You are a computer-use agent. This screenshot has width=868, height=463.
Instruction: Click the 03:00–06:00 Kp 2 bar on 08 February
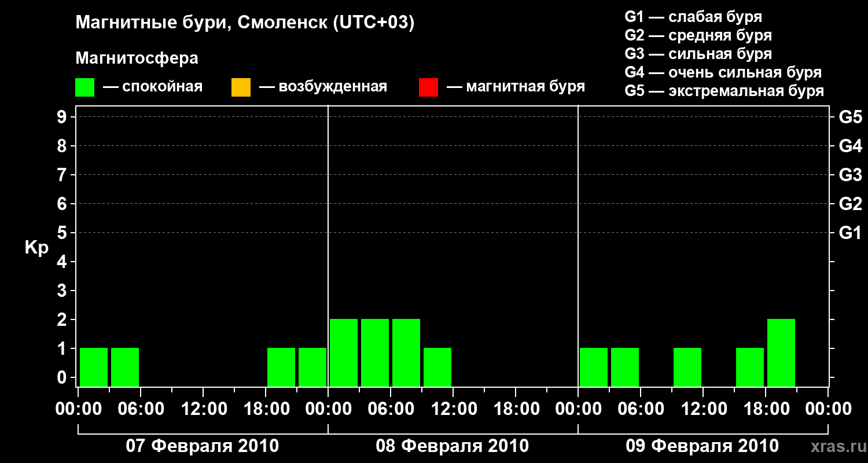(x=375, y=353)
